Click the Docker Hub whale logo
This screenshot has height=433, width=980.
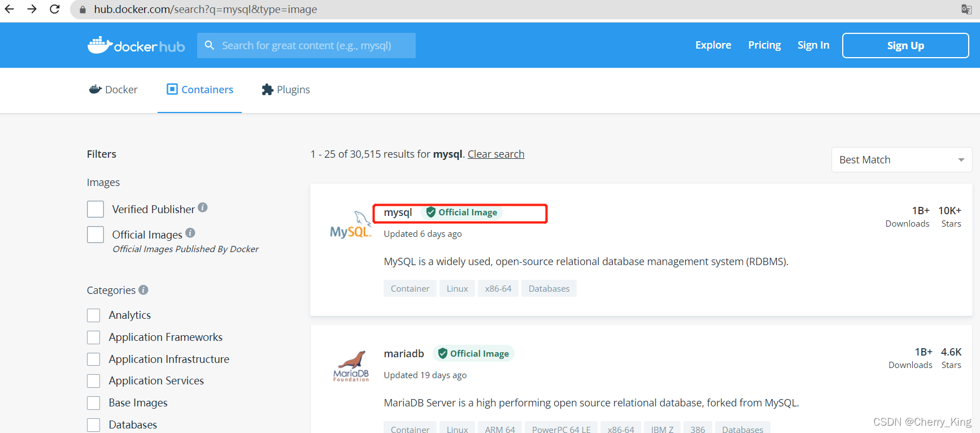pos(136,45)
